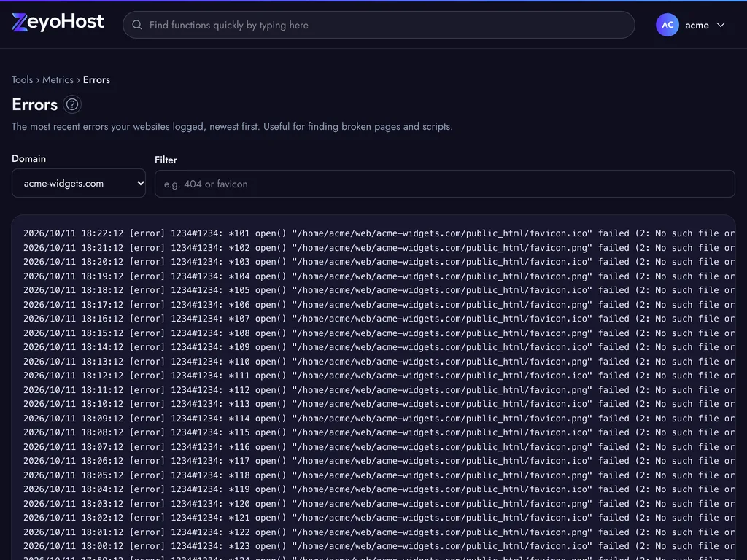This screenshot has height=560, width=747.
Task: Select log line timestamped 18:18:12
Action: (379, 290)
